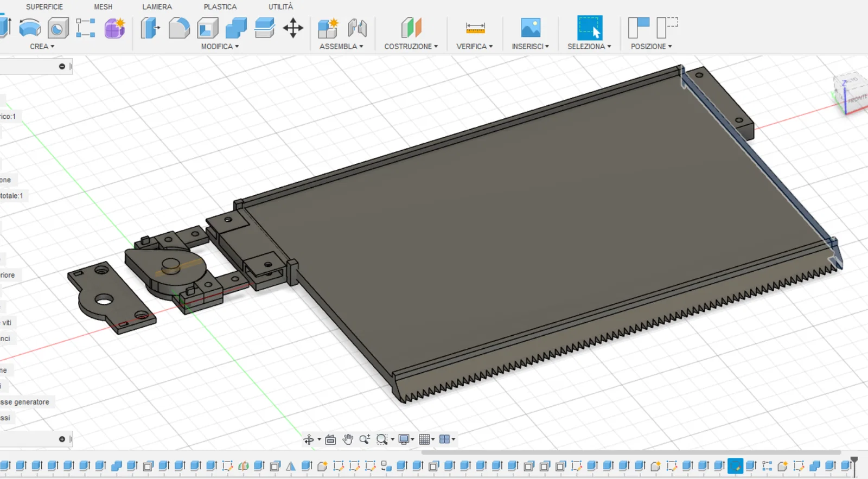Expand the lower panel with plus button
Image resolution: width=868 pixels, height=479 pixels.
(62, 439)
